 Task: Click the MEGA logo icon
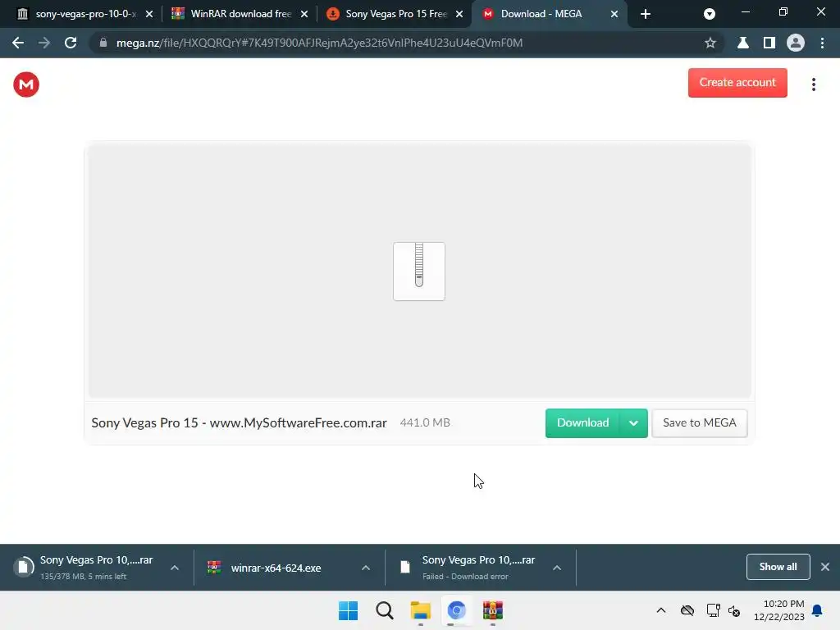26,84
